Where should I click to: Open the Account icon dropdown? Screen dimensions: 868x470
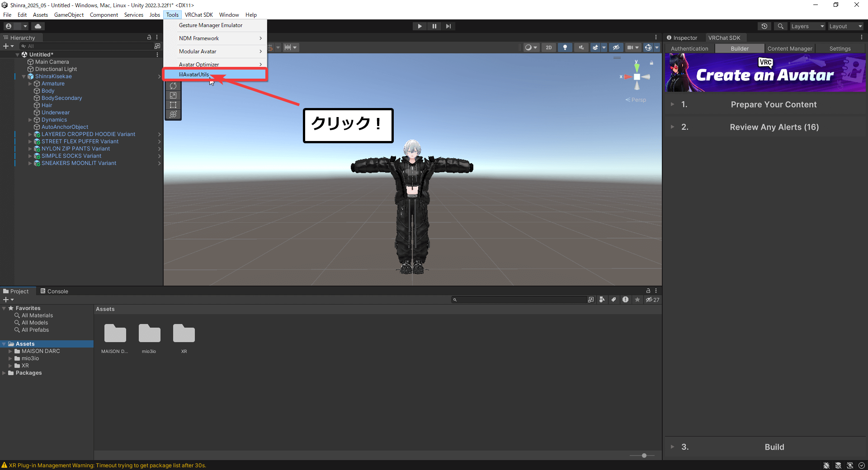point(16,26)
